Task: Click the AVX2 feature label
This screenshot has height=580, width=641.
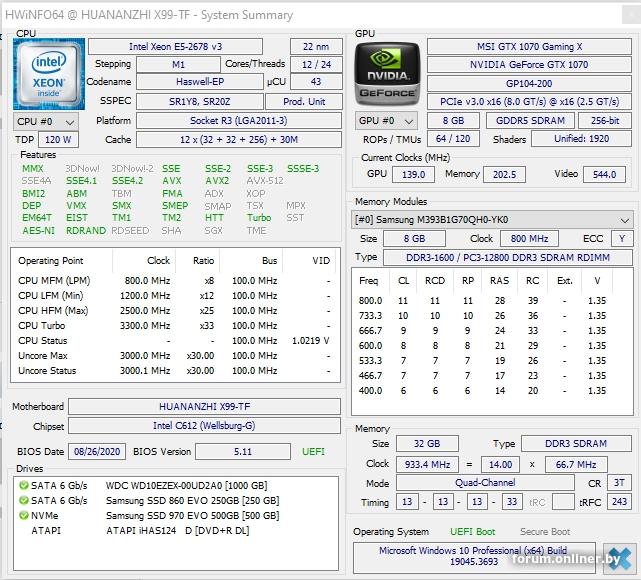Action: coord(217,181)
